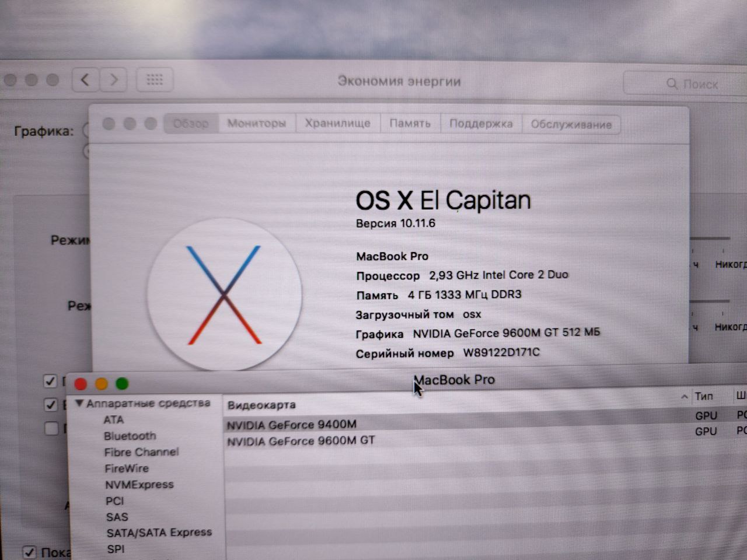This screenshot has height=560, width=747.
Task: Select SAS in the hardware tree
Action: (x=117, y=517)
